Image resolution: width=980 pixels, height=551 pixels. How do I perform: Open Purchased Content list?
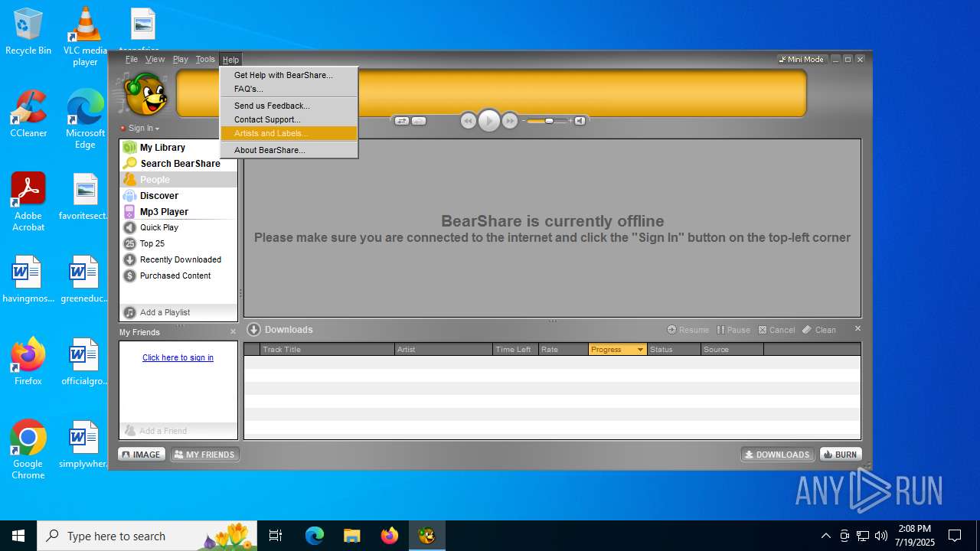pos(178,275)
